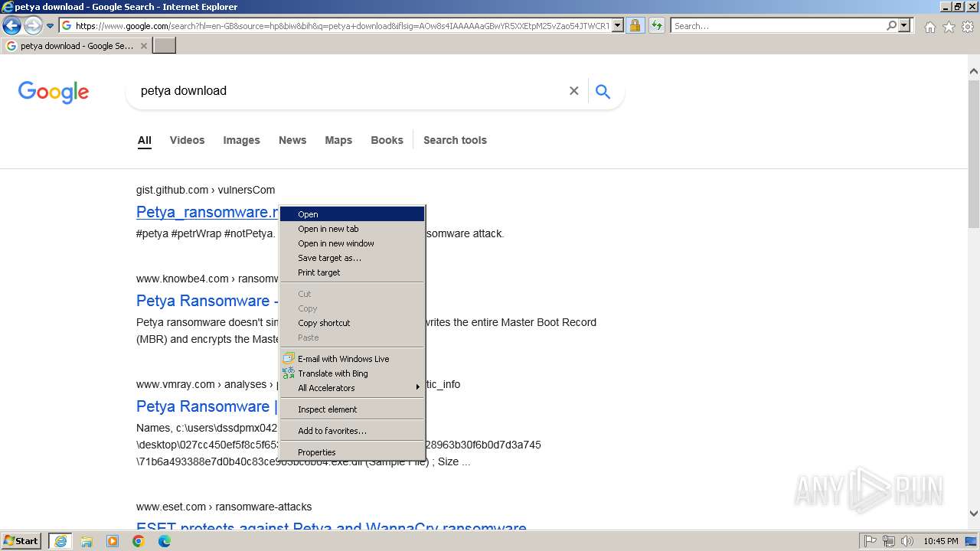The image size is (980, 551).
Task: Open Microsoft Edge from the taskbar
Action: (x=165, y=541)
